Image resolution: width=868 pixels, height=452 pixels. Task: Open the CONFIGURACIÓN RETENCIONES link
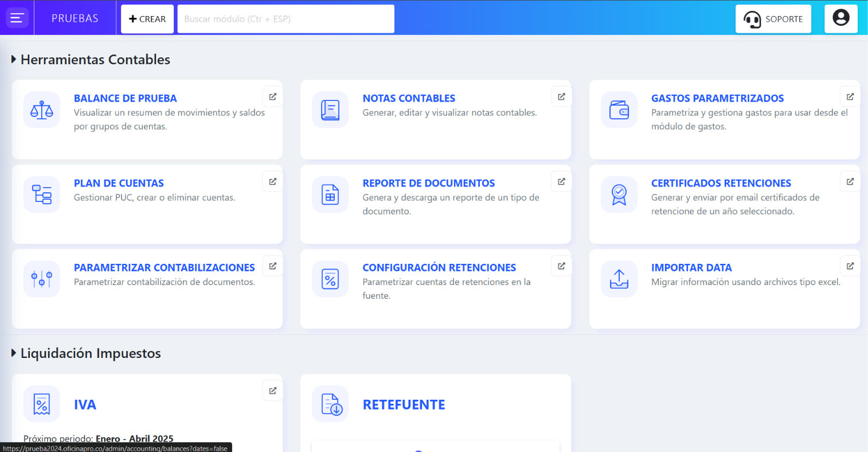[439, 267]
